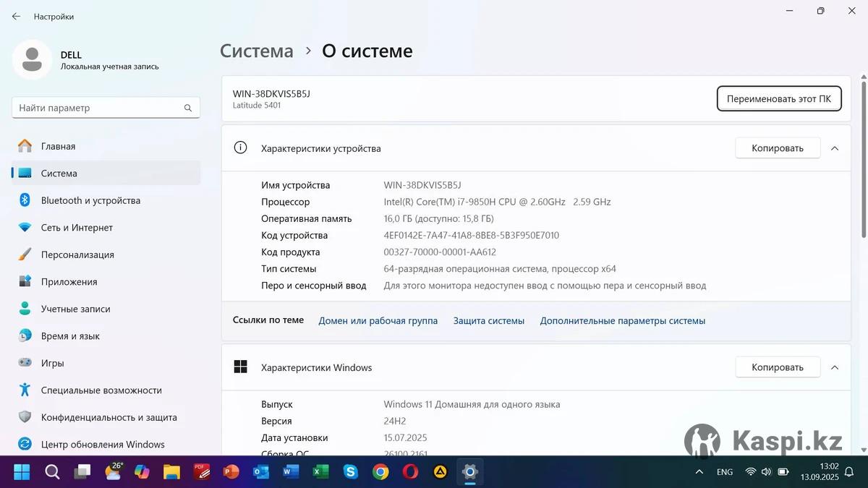Collapse the Характеристики Windows section
The image size is (868, 488).
click(x=835, y=367)
